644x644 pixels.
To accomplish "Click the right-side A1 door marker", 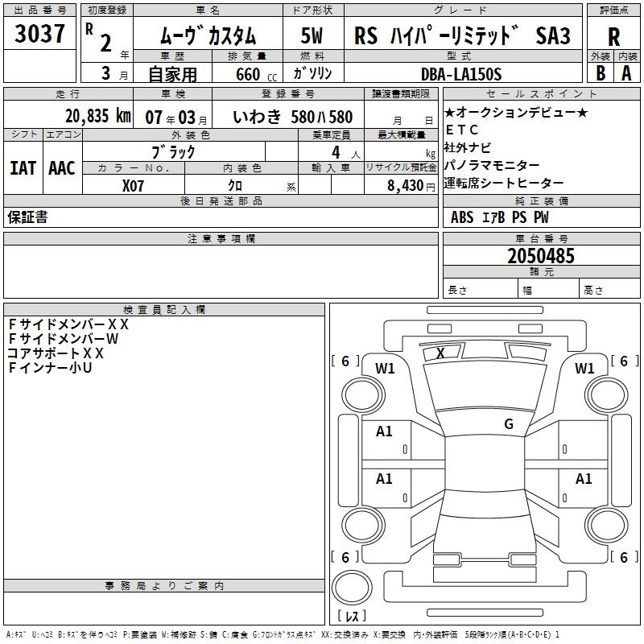I will [x=584, y=479].
